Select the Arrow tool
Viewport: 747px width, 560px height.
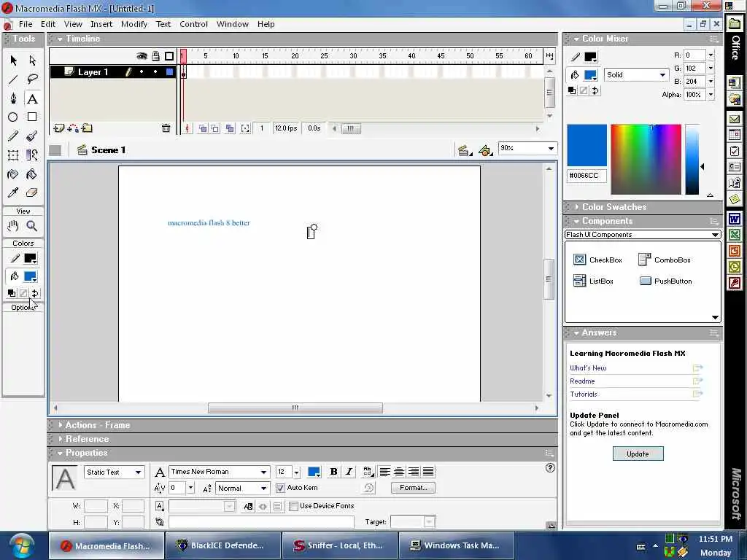pyautogui.click(x=13, y=61)
